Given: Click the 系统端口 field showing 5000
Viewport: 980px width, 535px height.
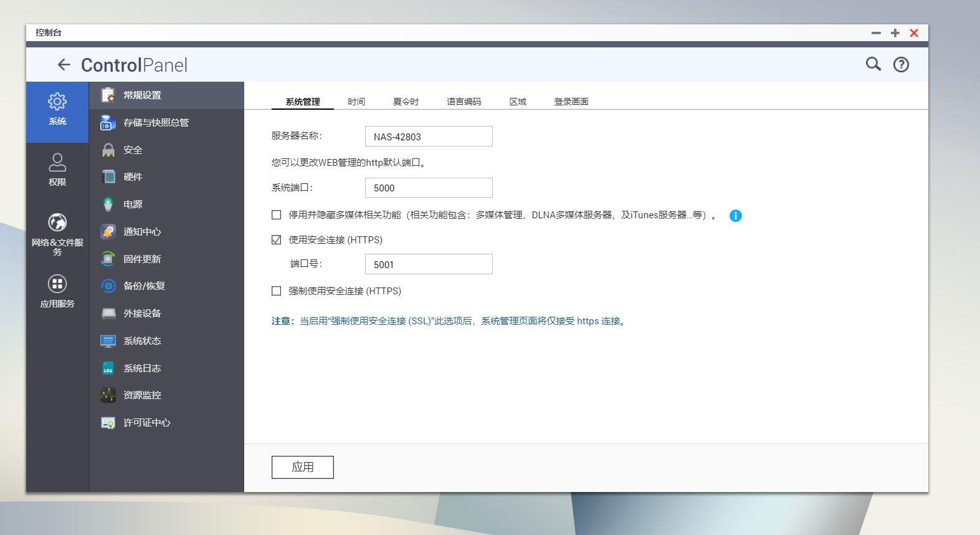Looking at the screenshot, I should pos(429,188).
